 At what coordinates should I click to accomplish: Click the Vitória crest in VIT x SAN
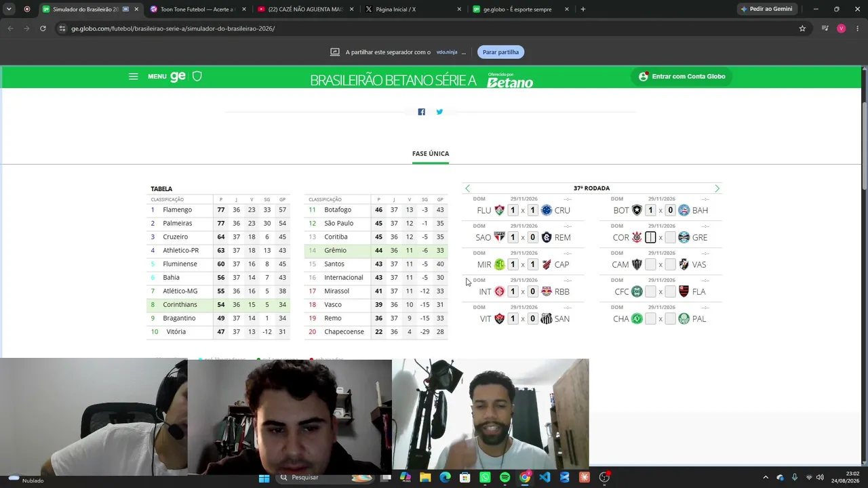coord(500,319)
